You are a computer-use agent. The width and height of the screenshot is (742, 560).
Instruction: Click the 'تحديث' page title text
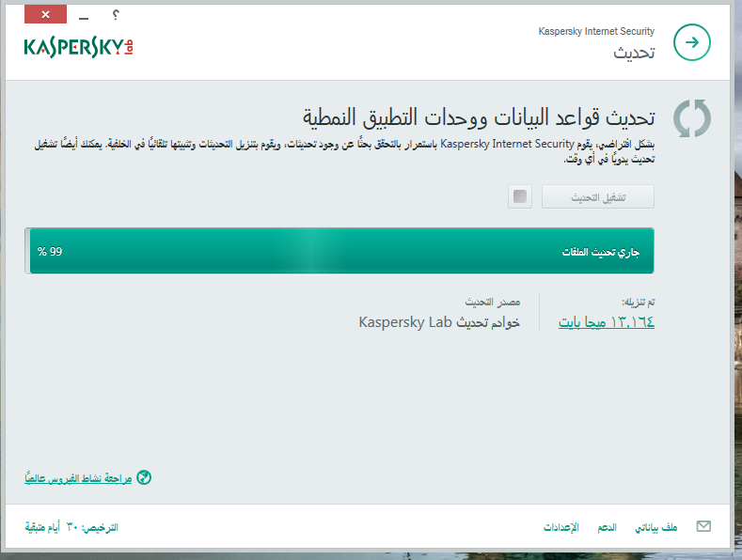click(634, 52)
